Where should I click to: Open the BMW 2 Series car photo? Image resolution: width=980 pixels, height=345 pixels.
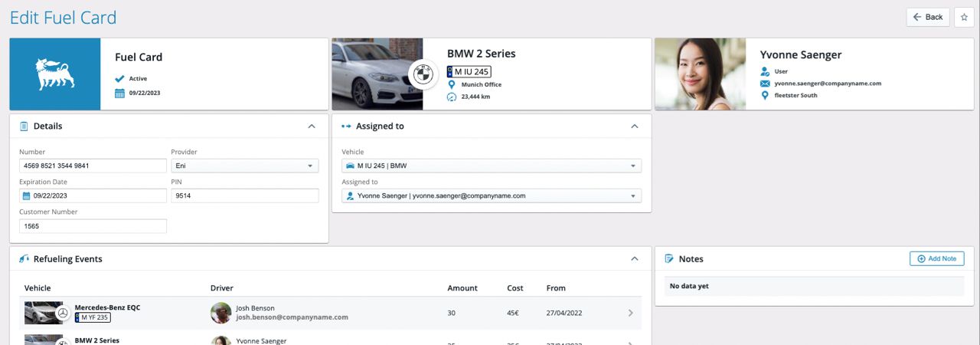(377, 74)
